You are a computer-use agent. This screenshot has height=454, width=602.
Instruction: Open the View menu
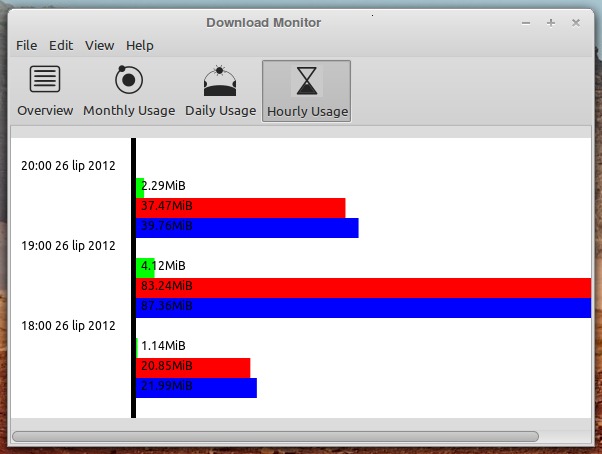pyautogui.click(x=99, y=45)
